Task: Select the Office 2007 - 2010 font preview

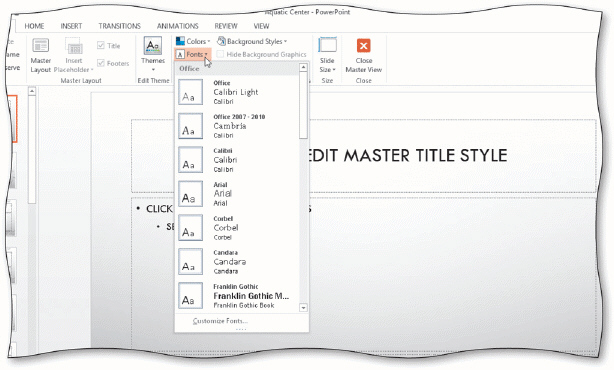Action: pyautogui.click(x=191, y=126)
